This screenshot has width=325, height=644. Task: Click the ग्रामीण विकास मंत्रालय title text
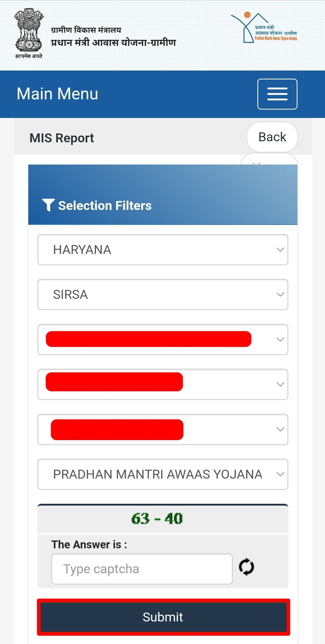pyautogui.click(x=86, y=30)
